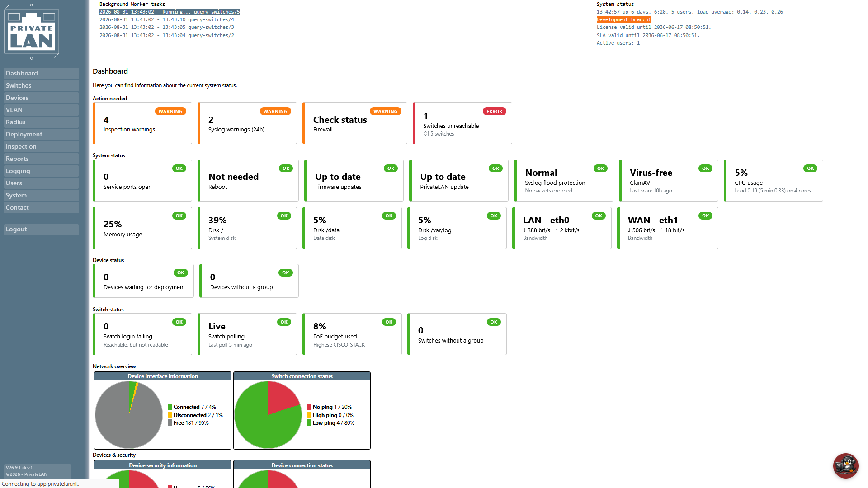Open the Switches unreachable error card

462,123
